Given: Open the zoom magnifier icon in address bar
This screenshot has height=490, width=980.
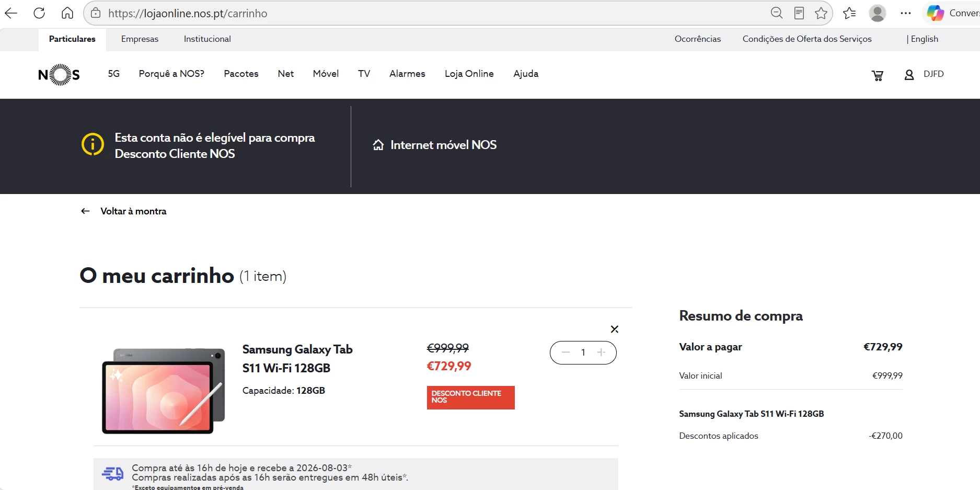Looking at the screenshot, I should pyautogui.click(x=777, y=13).
